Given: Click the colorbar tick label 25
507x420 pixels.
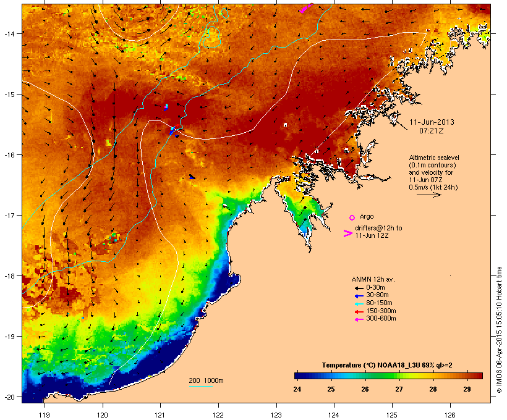Looking at the screenshot, I should tap(331, 389).
